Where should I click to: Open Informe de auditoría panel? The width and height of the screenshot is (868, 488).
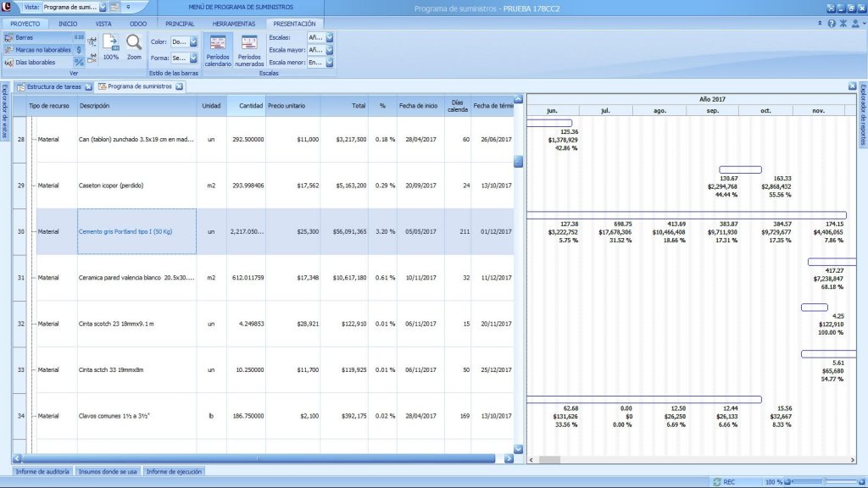point(42,471)
